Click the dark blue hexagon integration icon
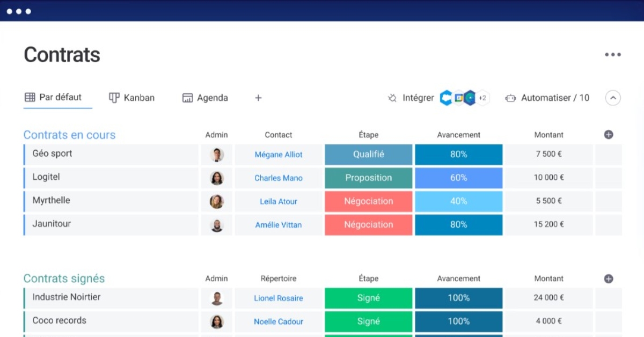Viewport: 644px width, 337px height. [x=470, y=98]
